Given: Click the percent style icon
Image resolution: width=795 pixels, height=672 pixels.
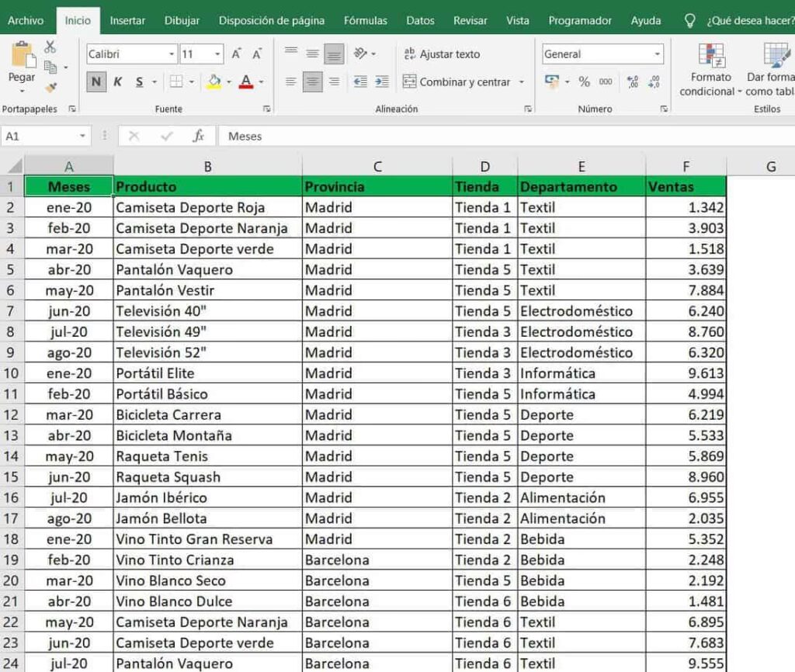Looking at the screenshot, I should click(x=584, y=81).
